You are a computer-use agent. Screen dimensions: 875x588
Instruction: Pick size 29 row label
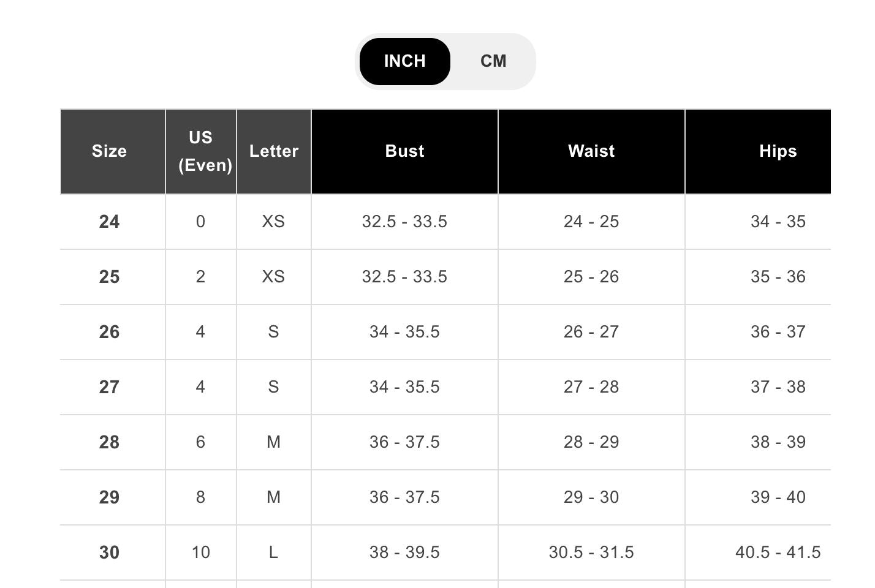pos(110,497)
